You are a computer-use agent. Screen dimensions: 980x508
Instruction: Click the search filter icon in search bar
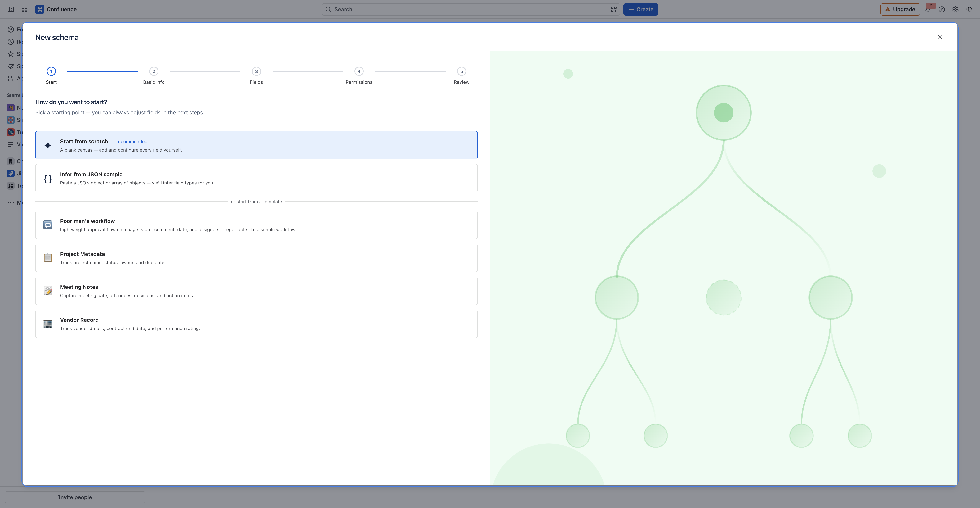(x=614, y=10)
